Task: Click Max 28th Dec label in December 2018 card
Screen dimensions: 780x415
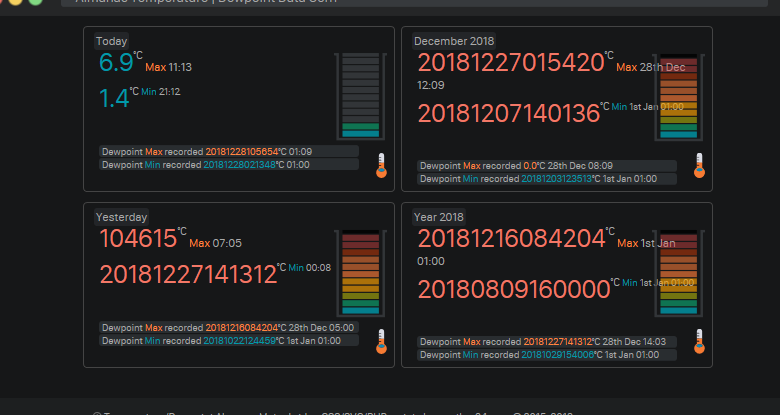Action: pos(651,67)
